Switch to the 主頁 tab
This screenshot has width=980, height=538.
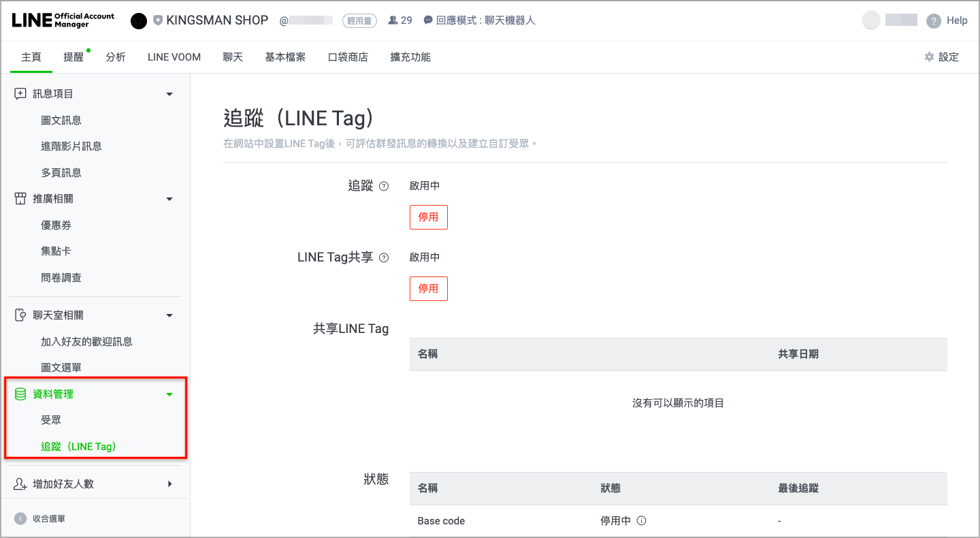pos(31,57)
